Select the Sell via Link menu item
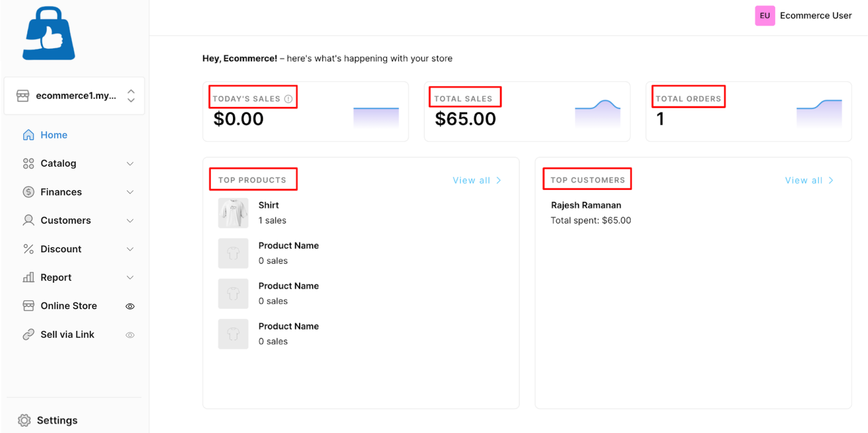The image size is (868, 433). (67, 335)
